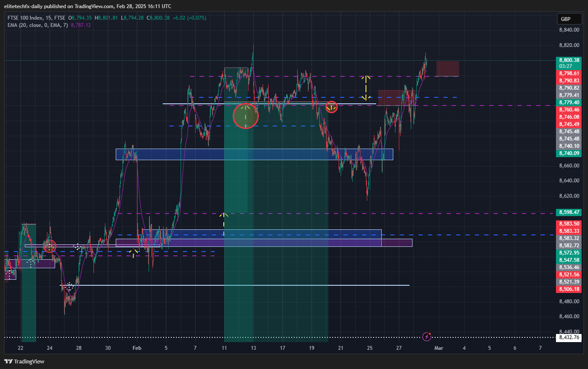588x369 pixels.
Task: Click date 30 on the time axis
Action: [108, 348]
